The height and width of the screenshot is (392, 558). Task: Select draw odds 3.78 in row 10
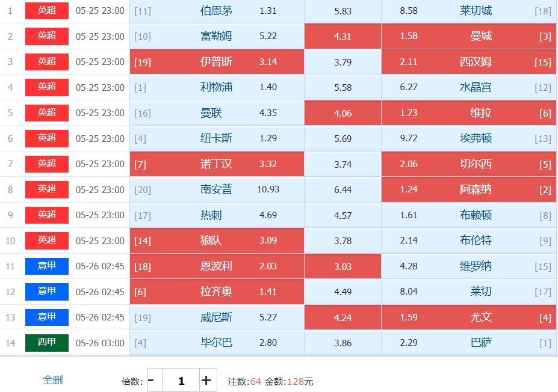(343, 240)
